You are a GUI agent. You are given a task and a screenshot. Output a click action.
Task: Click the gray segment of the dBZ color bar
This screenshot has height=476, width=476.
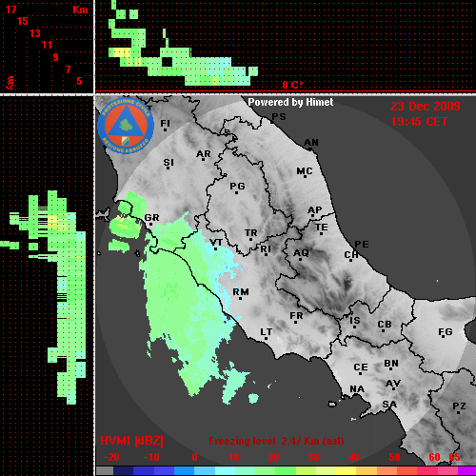coord(105,470)
